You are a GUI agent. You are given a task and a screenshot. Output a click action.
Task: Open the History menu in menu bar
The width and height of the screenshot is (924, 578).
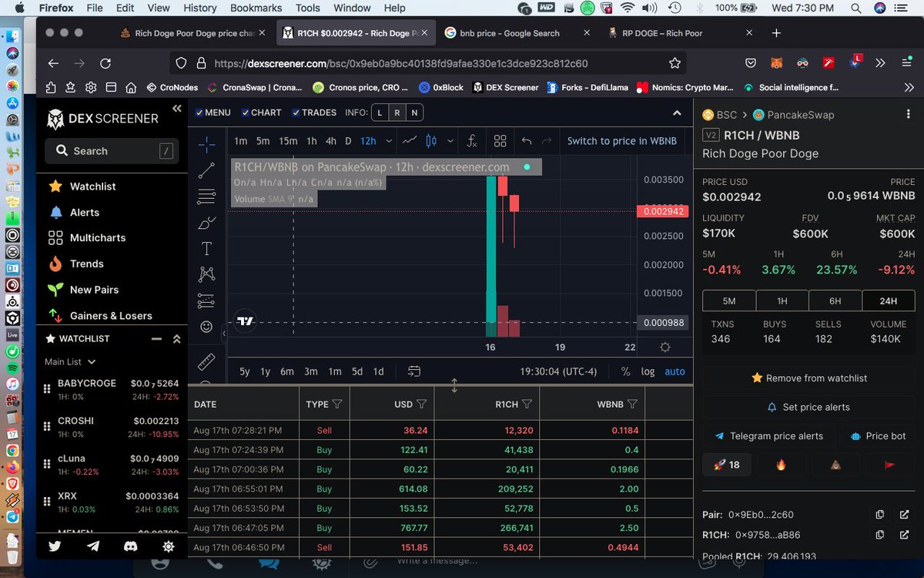(x=200, y=8)
